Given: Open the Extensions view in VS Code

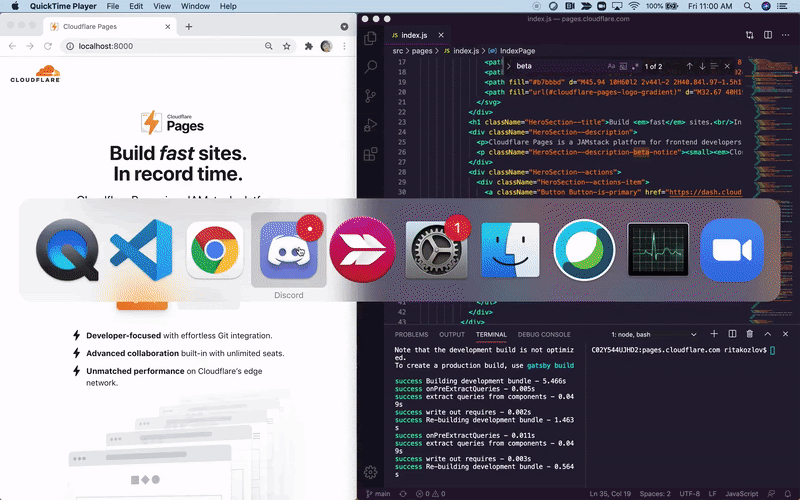Looking at the screenshot, I should coord(370,154).
